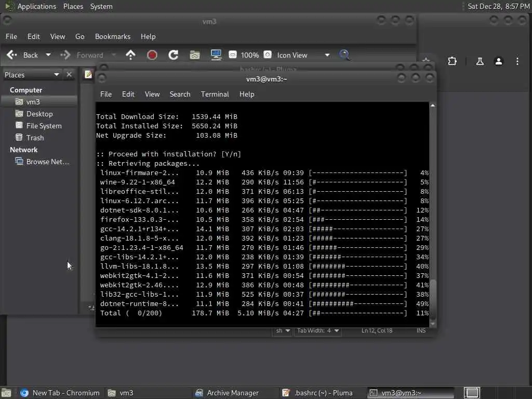Screen dimensions: 532x399
Task: Open terminal Help menu
Action: pos(247,95)
